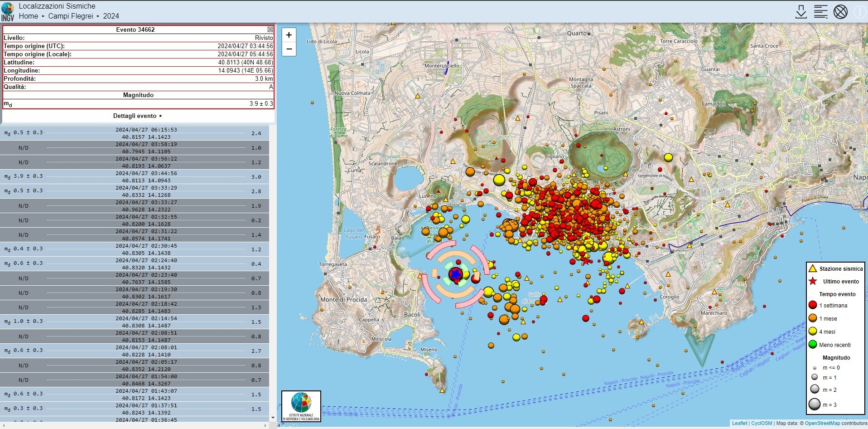The image size is (868, 429).
Task: Open the event list text icon
Action: pyautogui.click(x=820, y=12)
